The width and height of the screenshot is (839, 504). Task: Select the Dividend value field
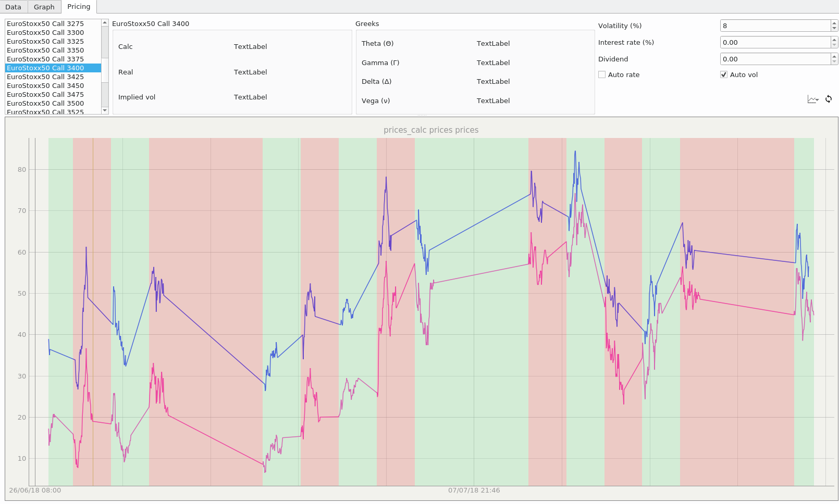(x=775, y=59)
